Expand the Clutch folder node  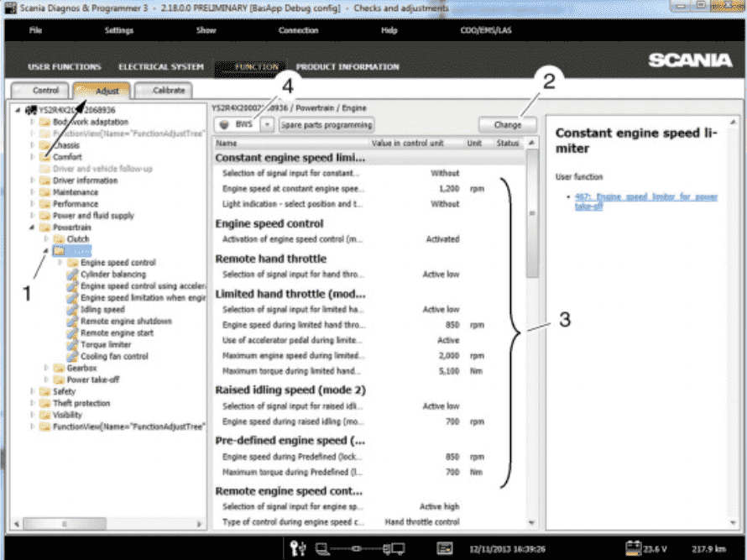coord(46,239)
